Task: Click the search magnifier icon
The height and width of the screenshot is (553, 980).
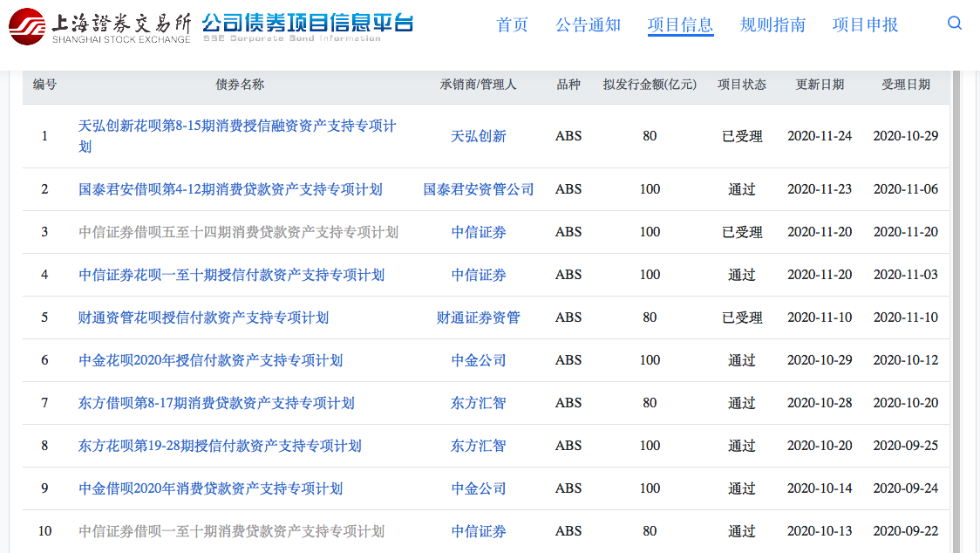Action: click(954, 24)
